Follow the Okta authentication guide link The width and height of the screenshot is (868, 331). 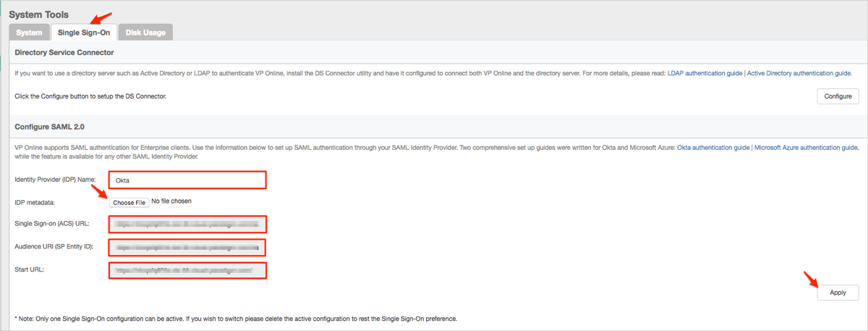coord(712,147)
